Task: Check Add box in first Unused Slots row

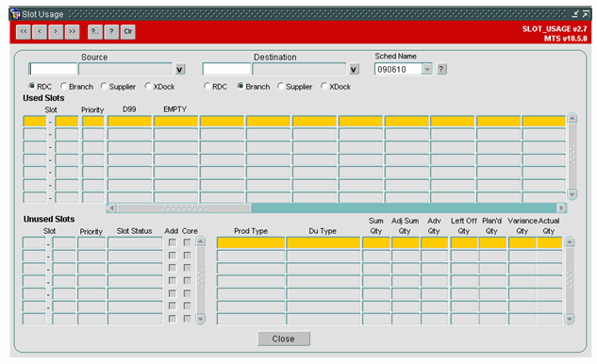Action: point(173,242)
